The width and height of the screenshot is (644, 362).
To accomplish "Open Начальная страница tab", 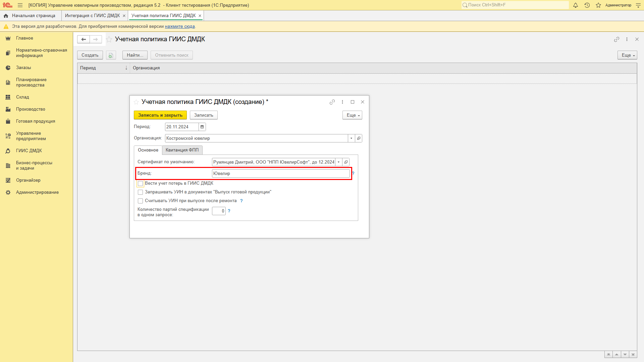I will pyautogui.click(x=34, y=16).
